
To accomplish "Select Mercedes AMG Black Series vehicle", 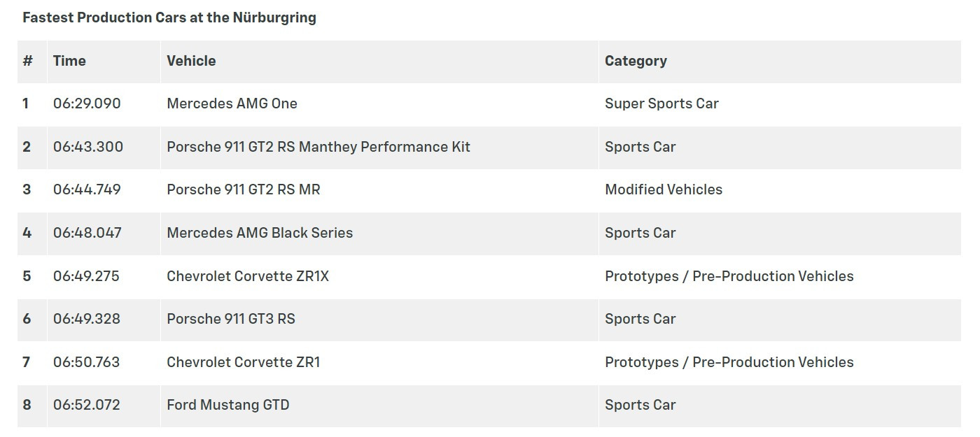I will pyautogui.click(x=260, y=233).
